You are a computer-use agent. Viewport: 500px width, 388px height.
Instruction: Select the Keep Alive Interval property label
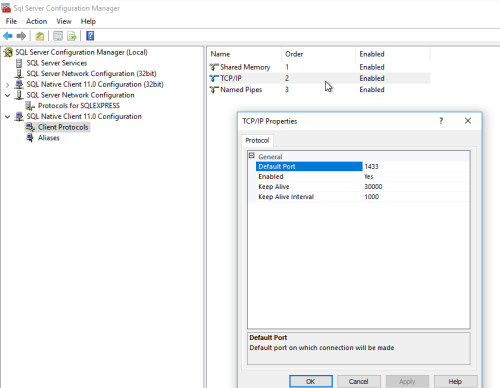coord(286,197)
